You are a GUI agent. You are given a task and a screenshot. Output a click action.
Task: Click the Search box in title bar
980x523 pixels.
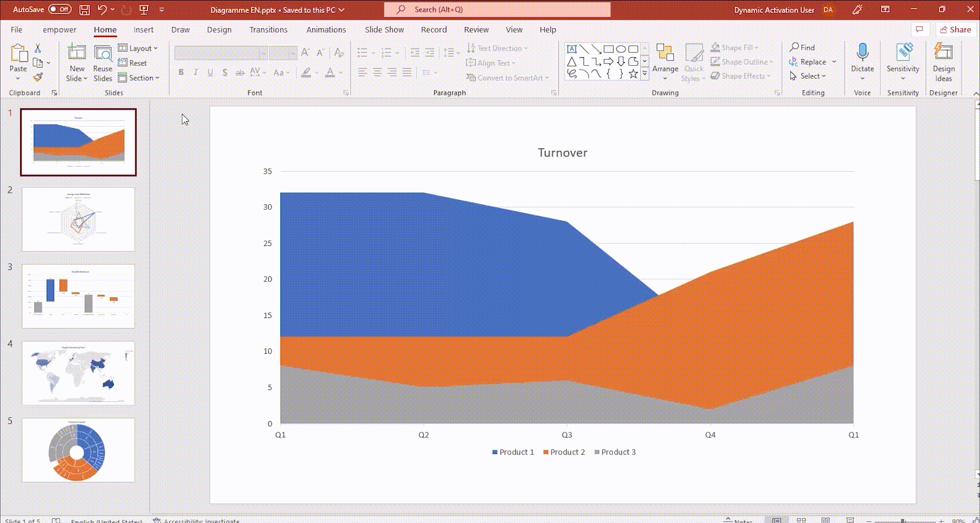[x=497, y=10]
